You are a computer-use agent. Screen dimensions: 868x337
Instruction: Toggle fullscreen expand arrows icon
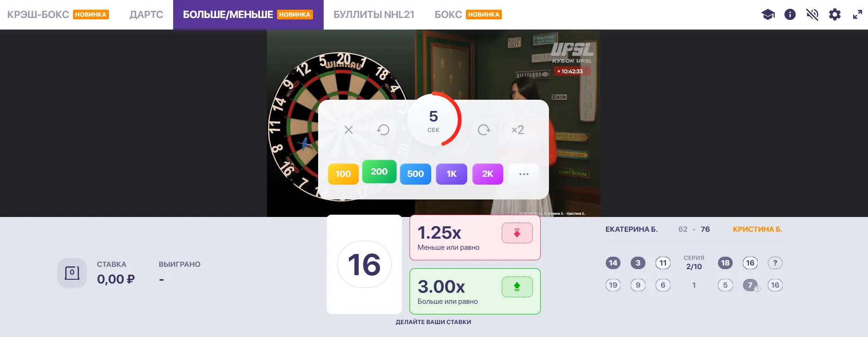point(857,15)
